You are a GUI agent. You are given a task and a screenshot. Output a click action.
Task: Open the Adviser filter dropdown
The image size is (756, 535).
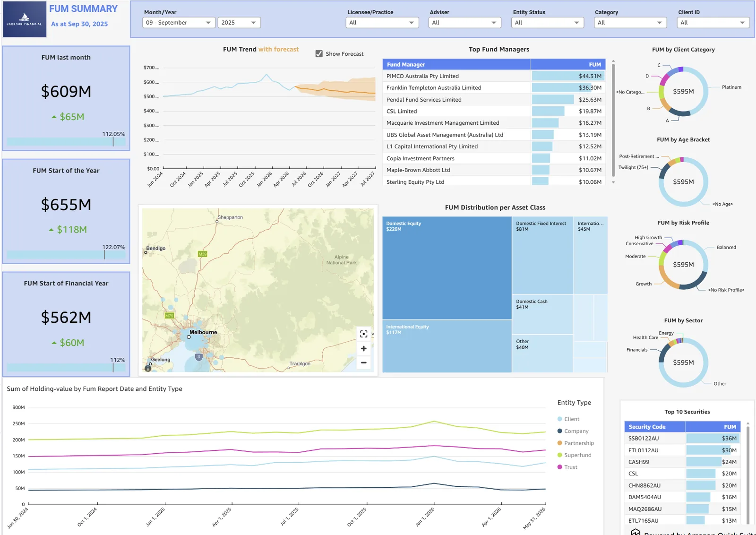[465, 23]
